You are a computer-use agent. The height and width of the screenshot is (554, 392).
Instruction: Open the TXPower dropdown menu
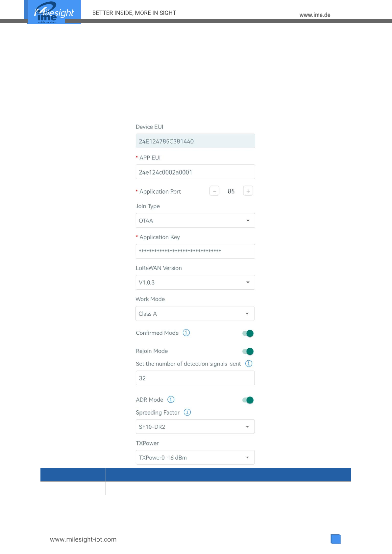[195, 458]
